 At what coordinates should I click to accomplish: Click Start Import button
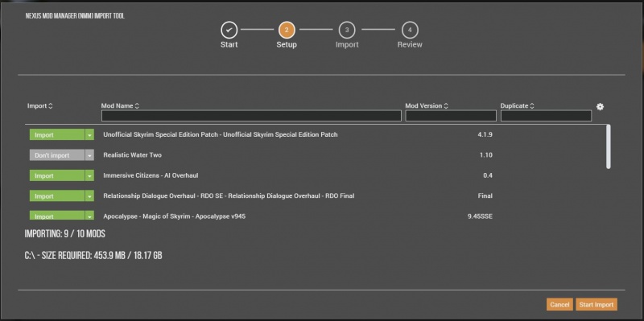click(597, 305)
